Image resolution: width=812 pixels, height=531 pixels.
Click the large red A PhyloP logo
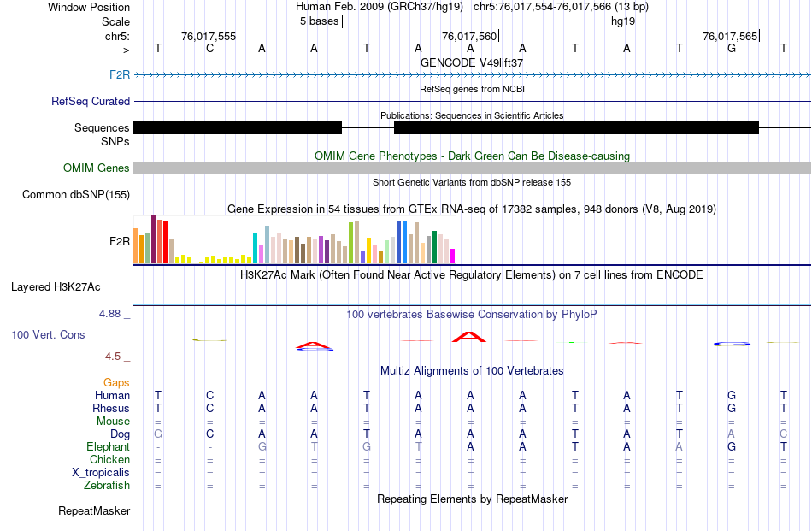469,337
